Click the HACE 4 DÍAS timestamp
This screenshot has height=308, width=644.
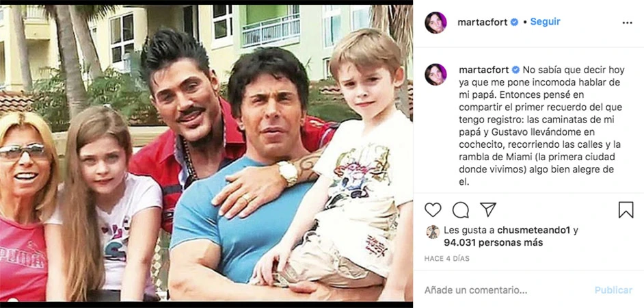coord(447,259)
